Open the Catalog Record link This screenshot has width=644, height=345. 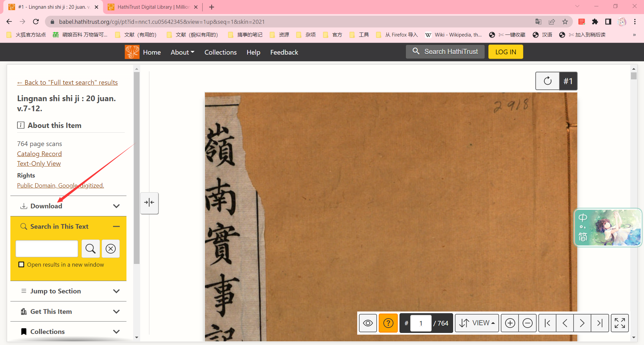tap(39, 154)
